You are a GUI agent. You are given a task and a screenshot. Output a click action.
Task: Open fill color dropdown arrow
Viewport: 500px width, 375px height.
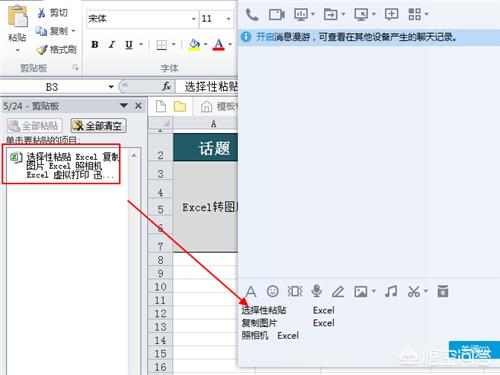[x=205, y=44]
